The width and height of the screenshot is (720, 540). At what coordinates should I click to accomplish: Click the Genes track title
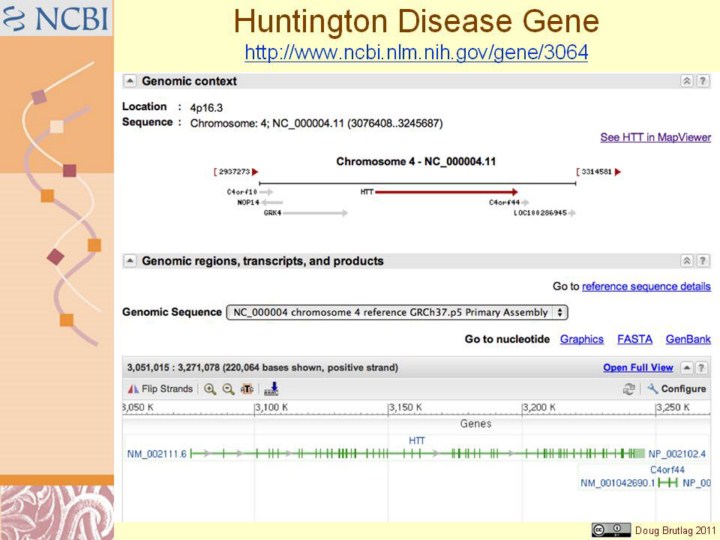point(476,424)
